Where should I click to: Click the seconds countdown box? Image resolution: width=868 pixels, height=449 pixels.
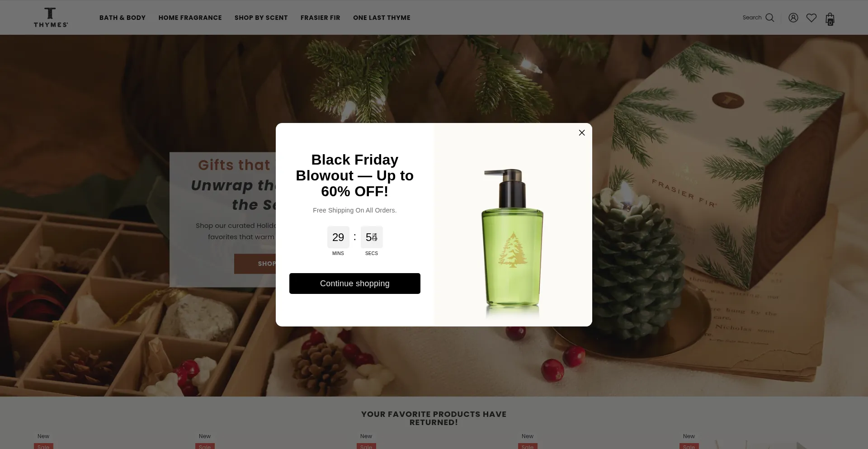[x=372, y=237]
